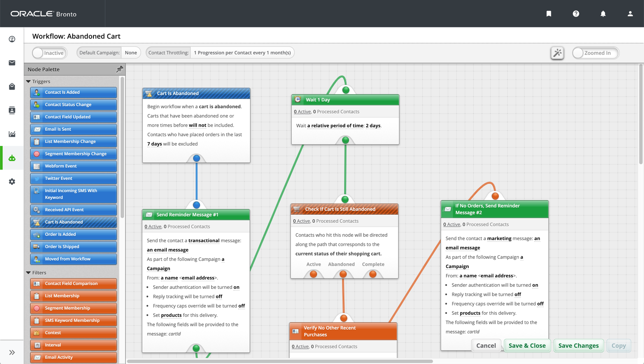Click blue output connector of Cart Is Abandoned node
Image resolution: width=644 pixels, height=364 pixels.
(197, 158)
